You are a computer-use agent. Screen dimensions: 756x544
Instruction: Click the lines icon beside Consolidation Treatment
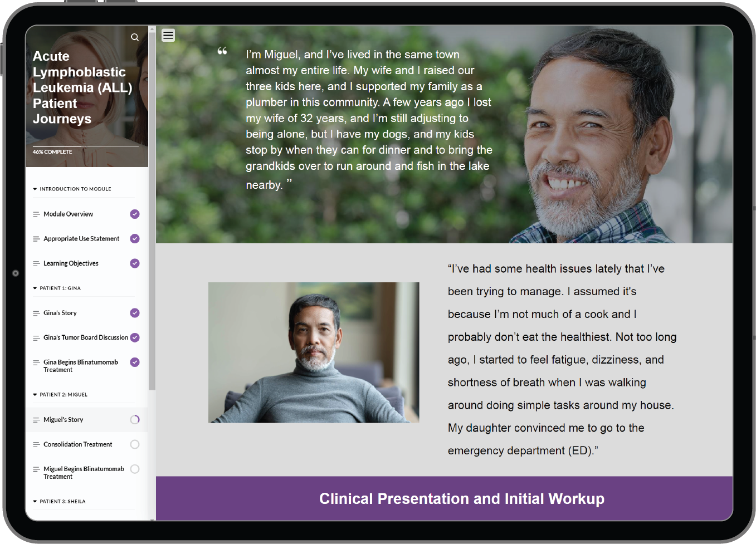click(36, 444)
